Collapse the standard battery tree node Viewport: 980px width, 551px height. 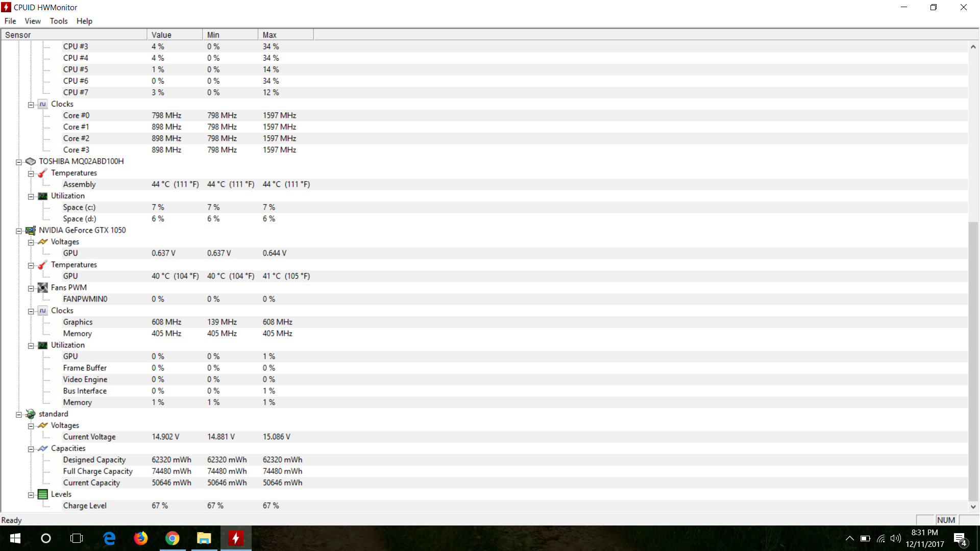pyautogui.click(x=19, y=415)
